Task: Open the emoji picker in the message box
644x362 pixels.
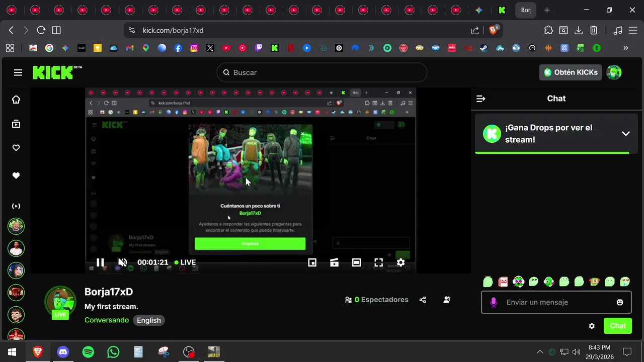Action: click(x=620, y=302)
